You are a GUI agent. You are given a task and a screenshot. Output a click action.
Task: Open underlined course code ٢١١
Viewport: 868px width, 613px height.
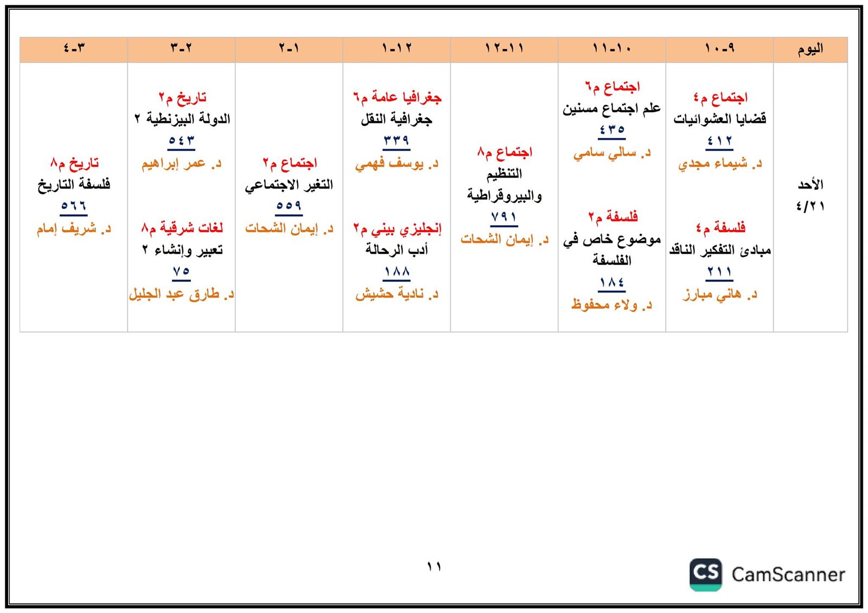pyautogui.click(x=719, y=272)
